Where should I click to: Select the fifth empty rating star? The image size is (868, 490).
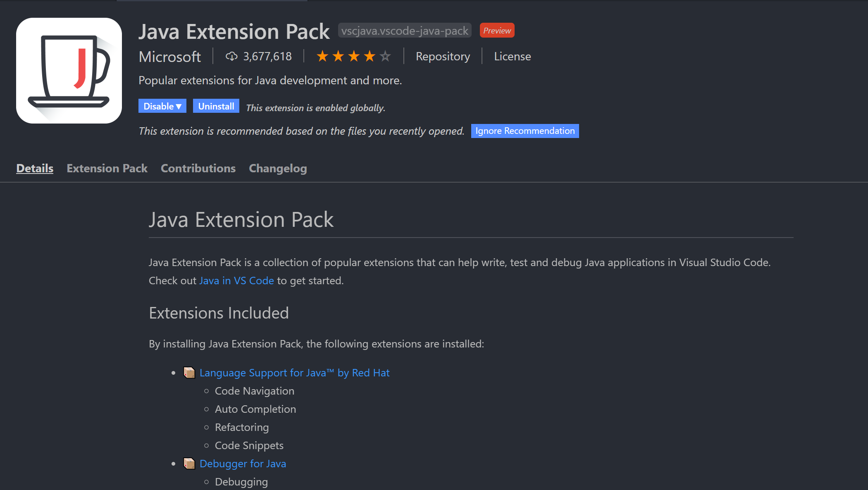tap(385, 56)
